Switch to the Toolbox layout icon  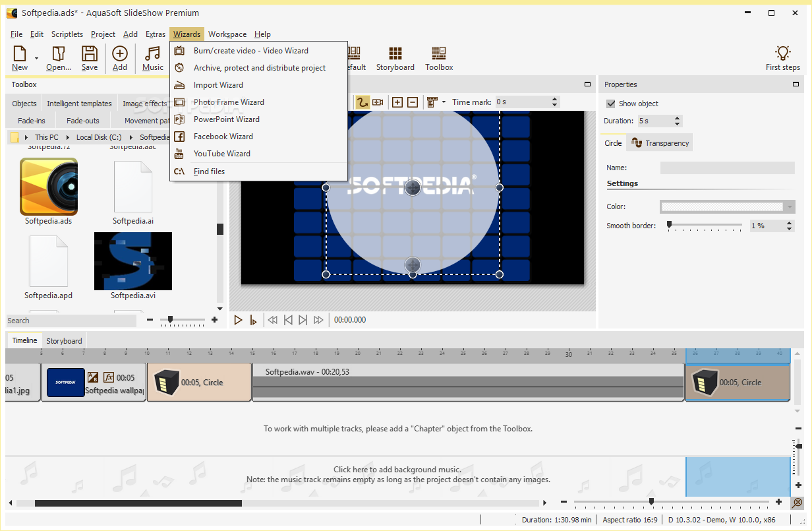pyautogui.click(x=439, y=53)
